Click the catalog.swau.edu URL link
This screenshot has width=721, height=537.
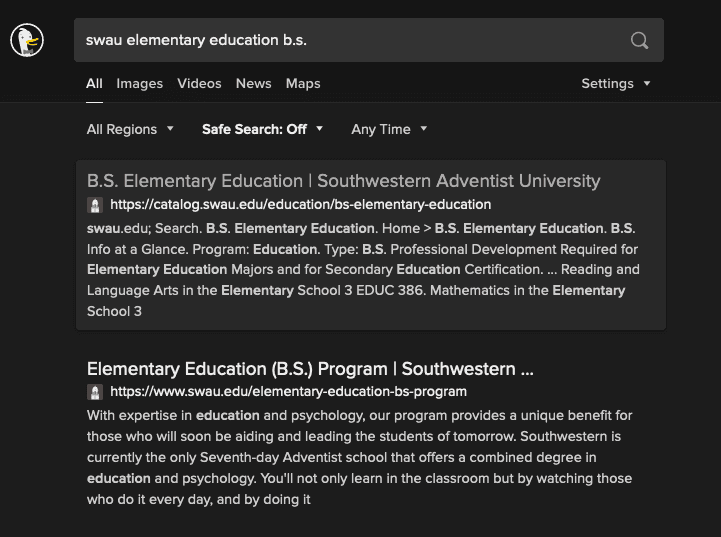tap(300, 205)
